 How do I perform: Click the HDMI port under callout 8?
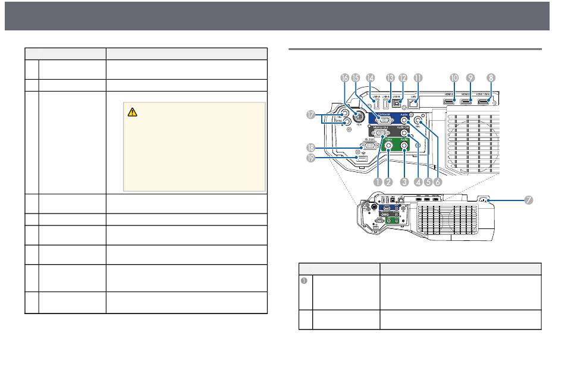click(483, 102)
